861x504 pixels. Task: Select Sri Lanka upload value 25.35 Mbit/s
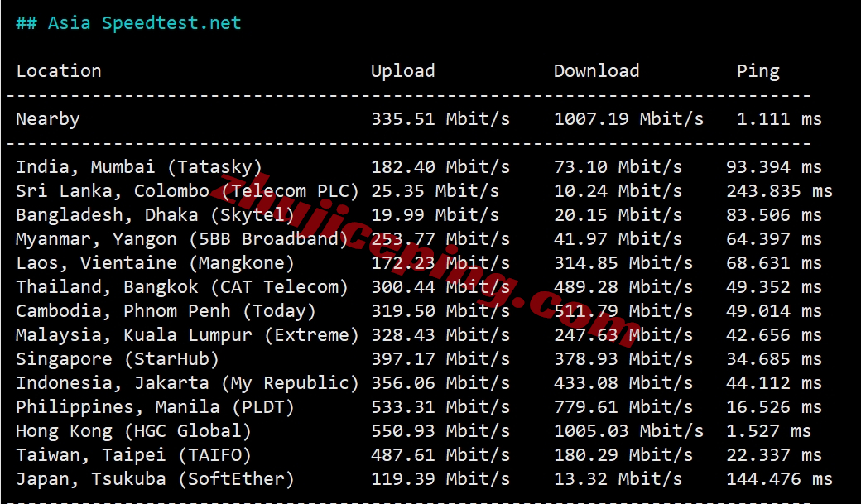435,191
